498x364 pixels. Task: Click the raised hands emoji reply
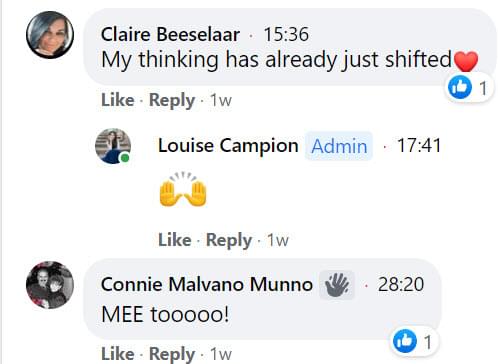(x=183, y=190)
